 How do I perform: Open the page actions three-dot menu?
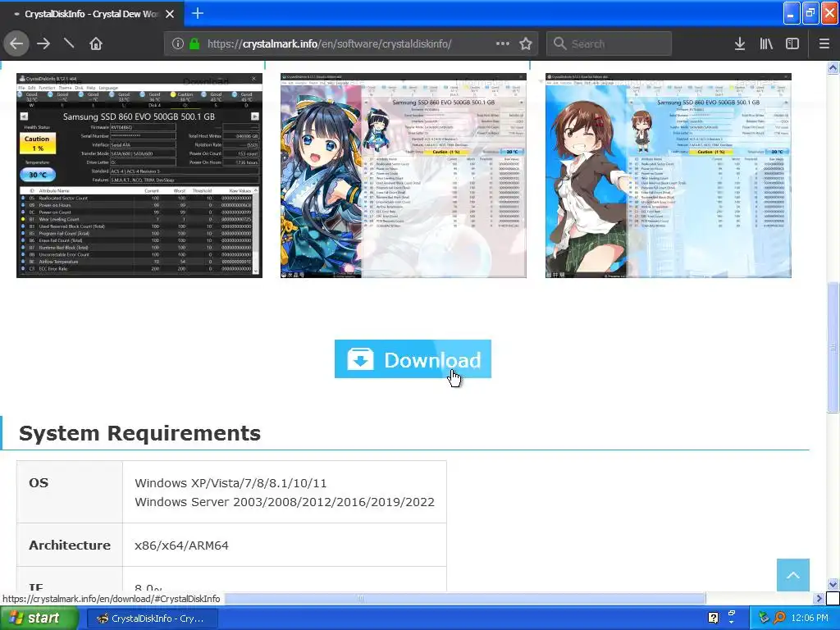coord(503,43)
